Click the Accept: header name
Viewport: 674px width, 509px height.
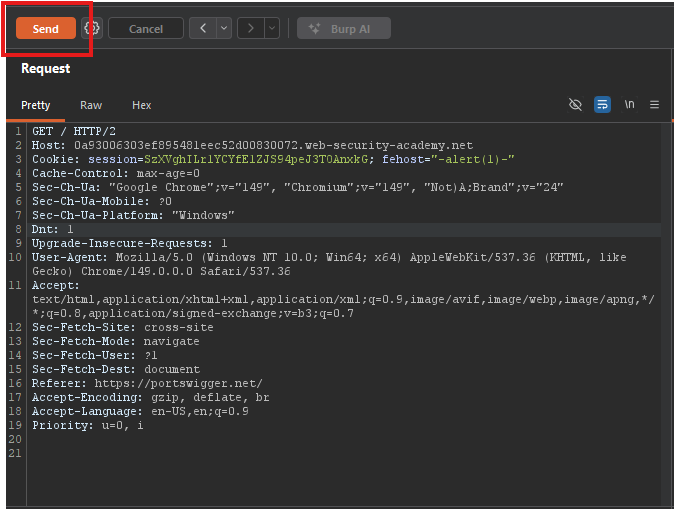pyautogui.click(x=55, y=285)
